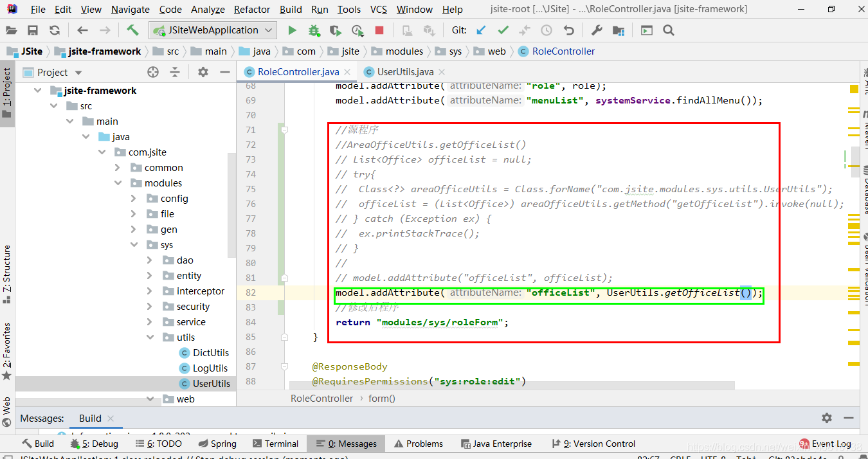Close the RoleController.java tab
Image resolution: width=868 pixels, height=459 pixels.
[x=347, y=72]
